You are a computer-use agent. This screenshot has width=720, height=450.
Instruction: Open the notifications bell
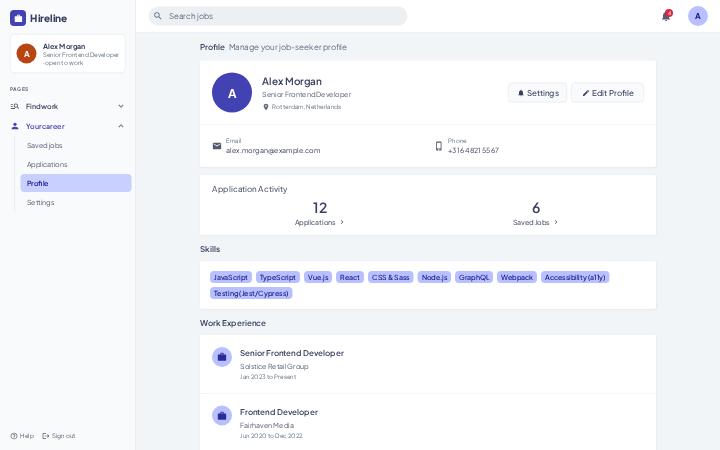[666, 16]
